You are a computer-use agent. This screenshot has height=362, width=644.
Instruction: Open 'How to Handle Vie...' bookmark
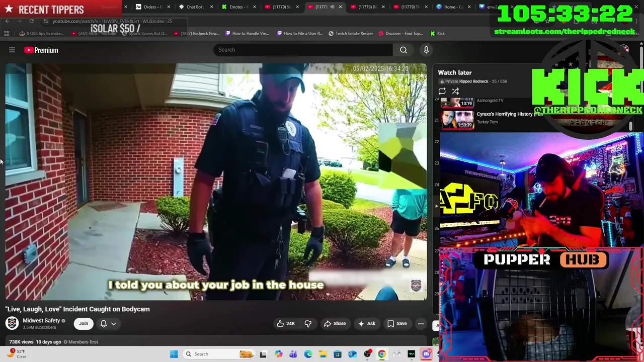[x=248, y=34]
